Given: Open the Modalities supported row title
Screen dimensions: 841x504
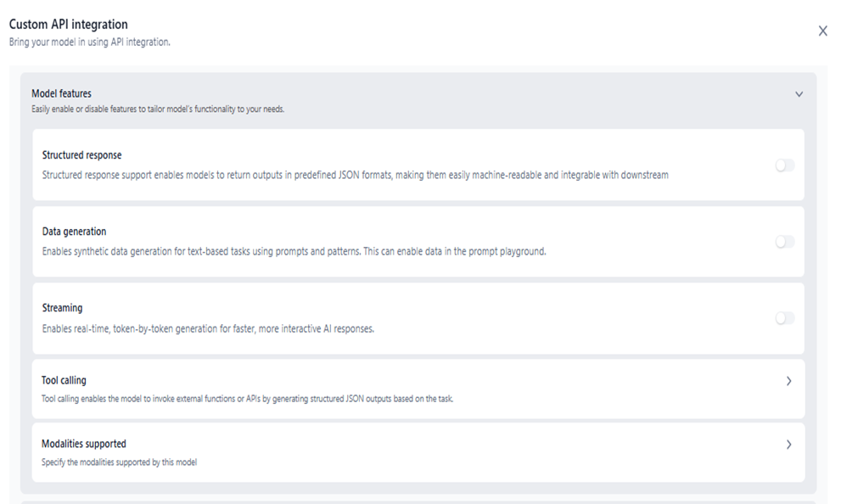Looking at the screenshot, I should (x=83, y=444).
